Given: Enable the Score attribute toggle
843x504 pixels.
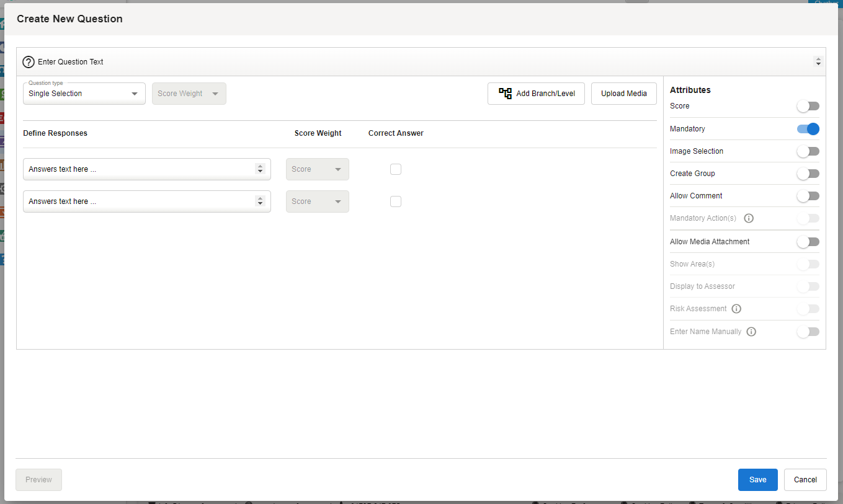Looking at the screenshot, I should [808, 107].
